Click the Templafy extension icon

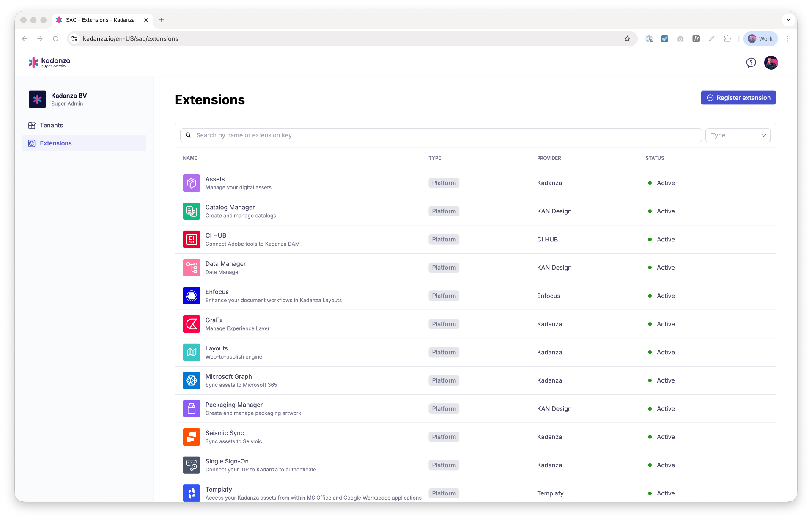pyautogui.click(x=192, y=493)
